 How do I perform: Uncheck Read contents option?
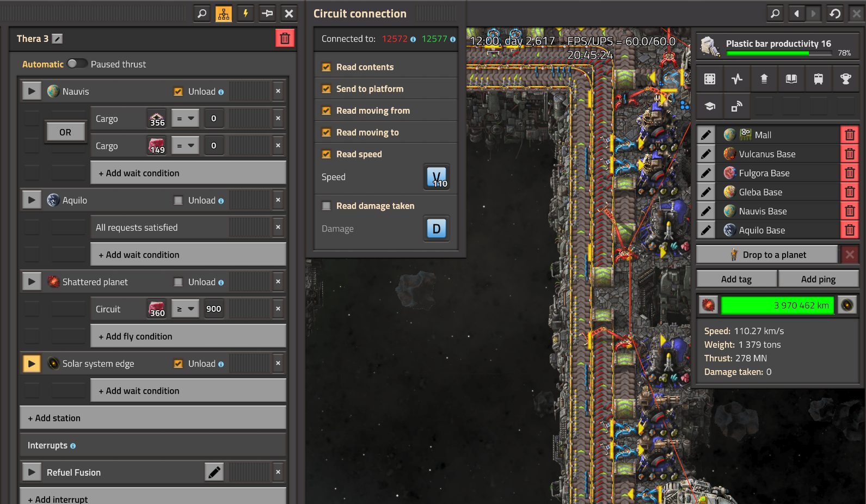click(x=327, y=67)
